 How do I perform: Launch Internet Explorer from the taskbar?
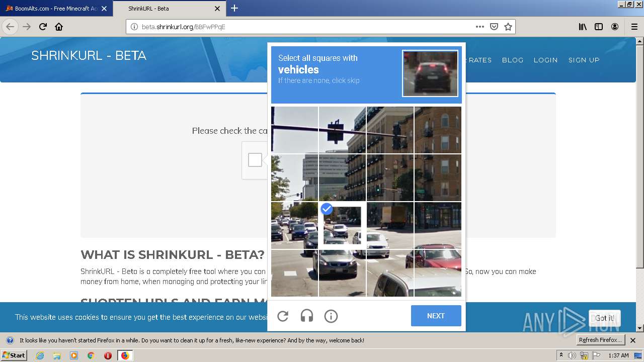click(x=40, y=355)
